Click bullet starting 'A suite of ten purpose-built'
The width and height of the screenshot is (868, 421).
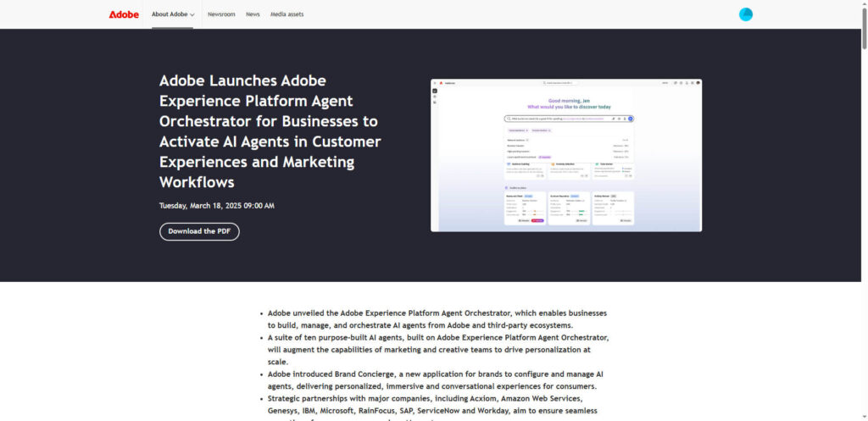438,350
